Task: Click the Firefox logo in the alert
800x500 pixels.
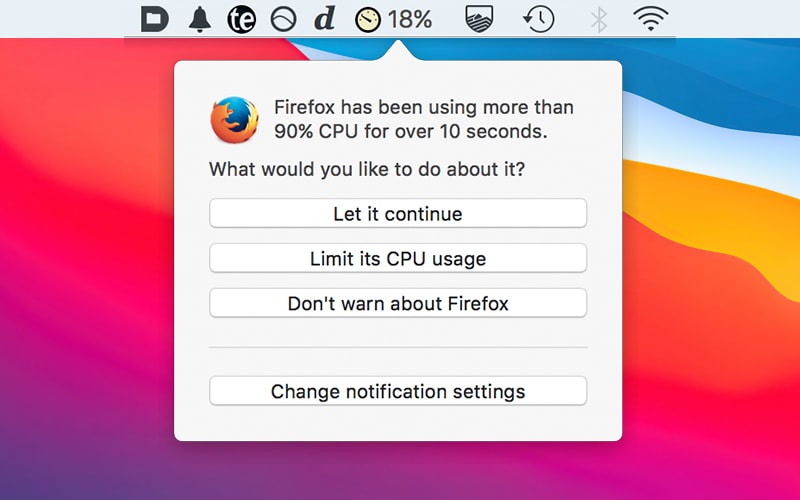Action: click(x=234, y=120)
